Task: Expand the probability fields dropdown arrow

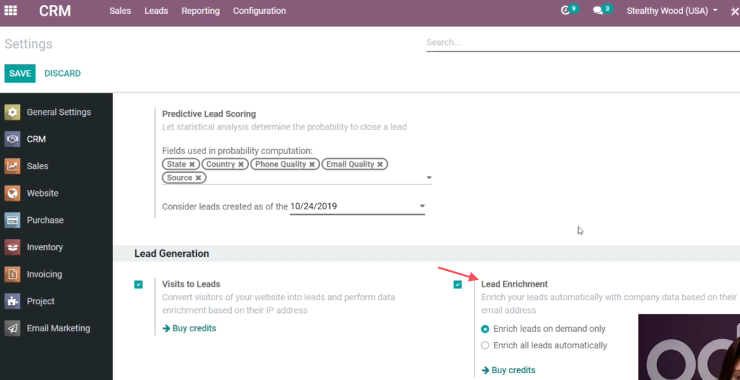Action: pos(429,178)
